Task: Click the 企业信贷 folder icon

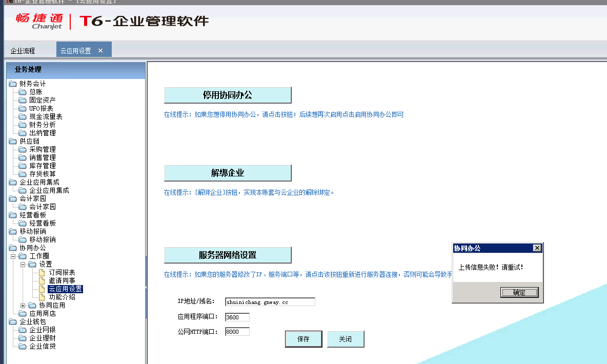Action: click(x=23, y=346)
